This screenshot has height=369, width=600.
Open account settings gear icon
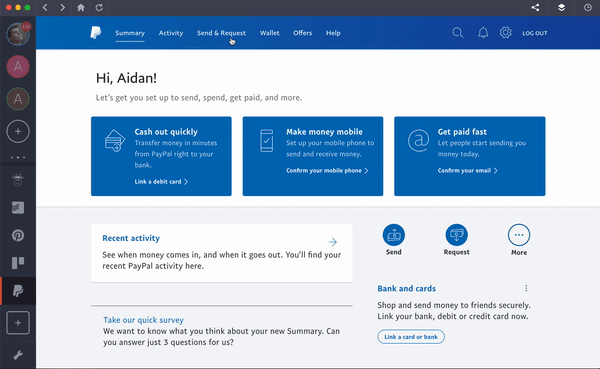(x=505, y=33)
